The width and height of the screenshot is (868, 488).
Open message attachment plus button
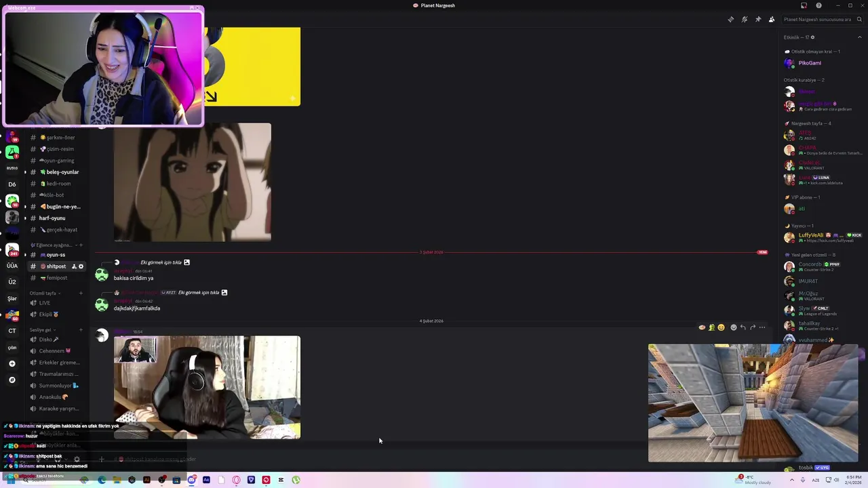click(102, 459)
